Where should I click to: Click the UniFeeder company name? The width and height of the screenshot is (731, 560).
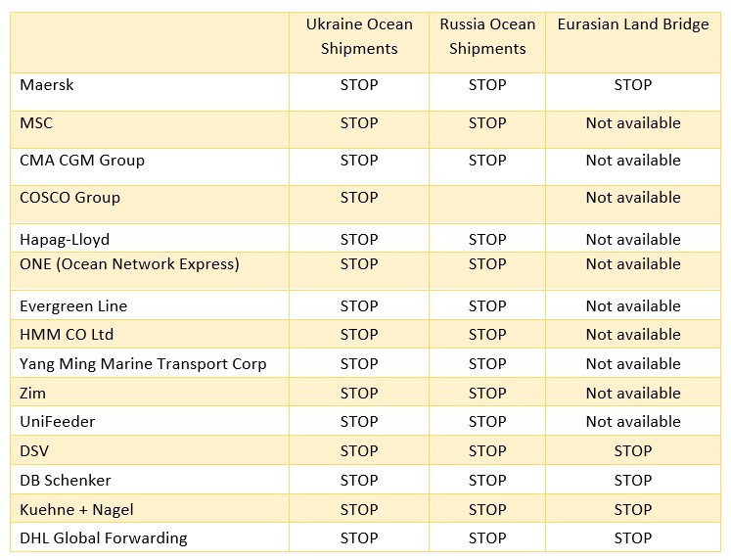tap(58, 422)
